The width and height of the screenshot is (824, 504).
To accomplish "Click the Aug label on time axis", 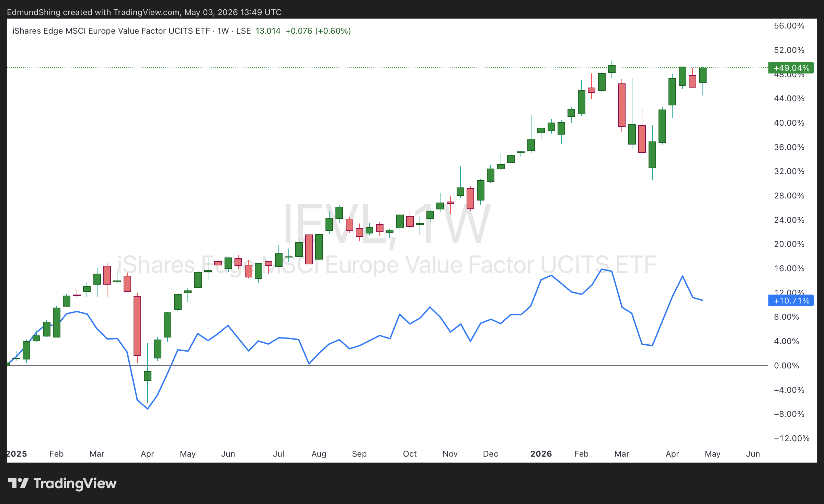I will coord(319,454).
